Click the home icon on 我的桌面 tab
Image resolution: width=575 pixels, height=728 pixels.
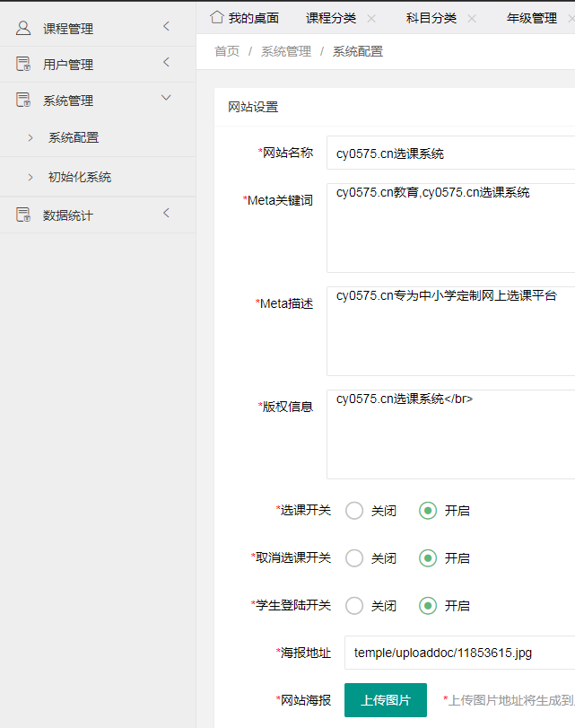[217, 17]
